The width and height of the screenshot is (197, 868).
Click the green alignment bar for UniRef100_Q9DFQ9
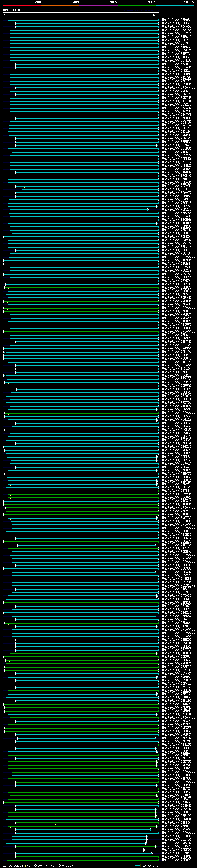pyautogui.click(x=76, y=850)
